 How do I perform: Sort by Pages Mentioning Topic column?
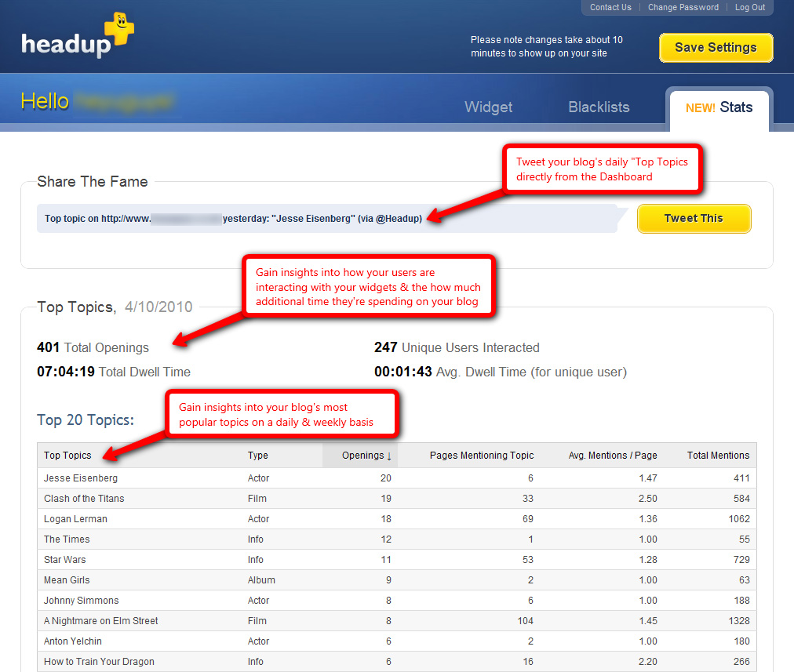(482, 456)
